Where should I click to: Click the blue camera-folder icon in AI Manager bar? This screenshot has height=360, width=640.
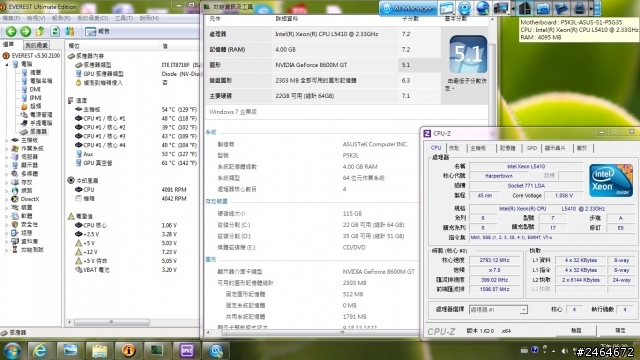point(543,8)
